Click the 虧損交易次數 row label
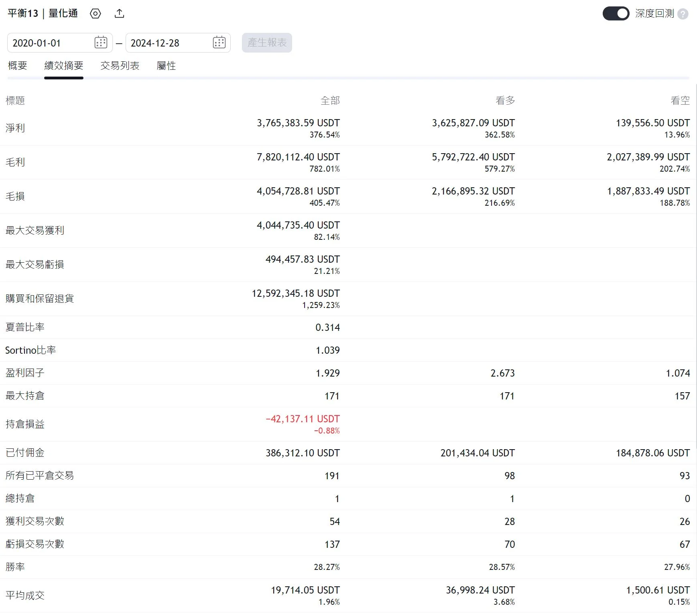 click(x=35, y=544)
